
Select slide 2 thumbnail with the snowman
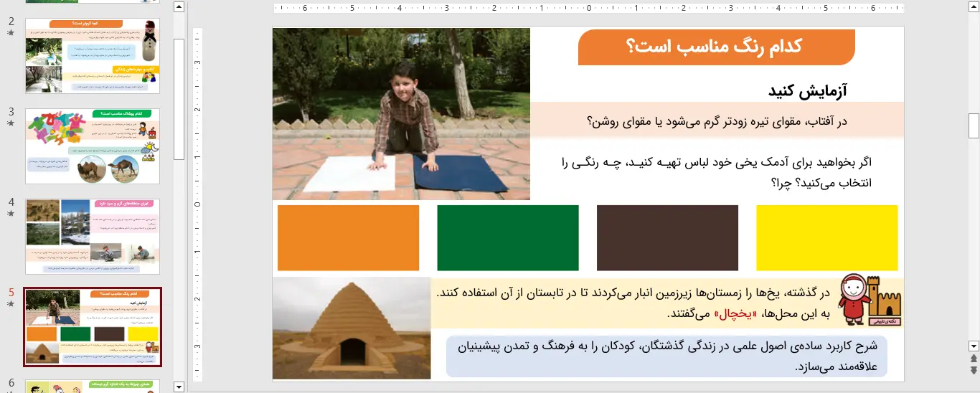(x=93, y=55)
